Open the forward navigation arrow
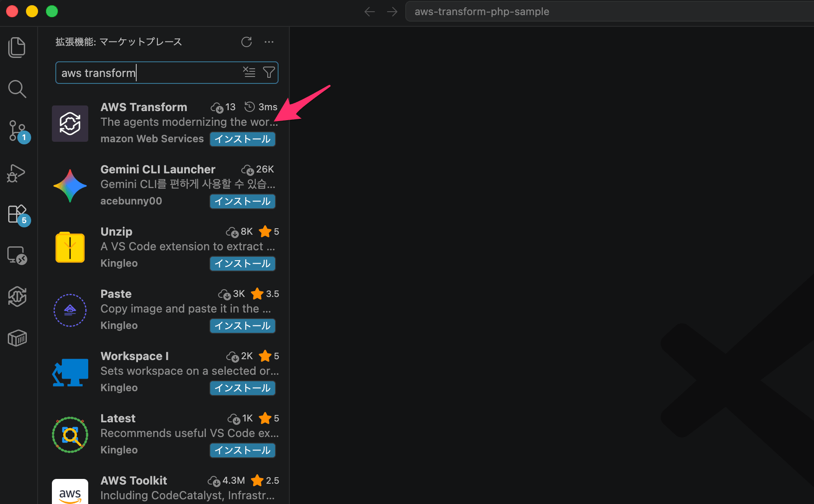The width and height of the screenshot is (814, 504). tap(392, 11)
